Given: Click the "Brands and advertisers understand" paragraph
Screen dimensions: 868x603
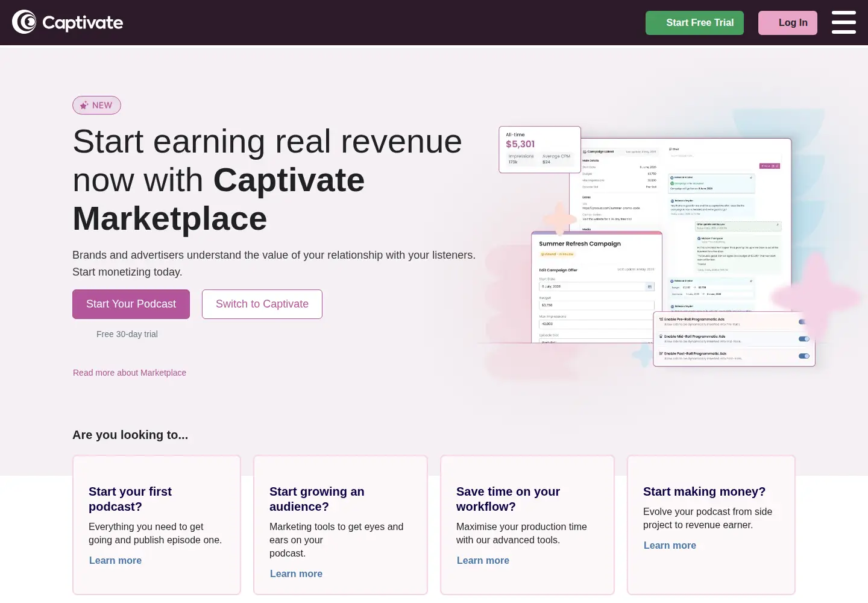Looking at the screenshot, I should click(x=274, y=264).
